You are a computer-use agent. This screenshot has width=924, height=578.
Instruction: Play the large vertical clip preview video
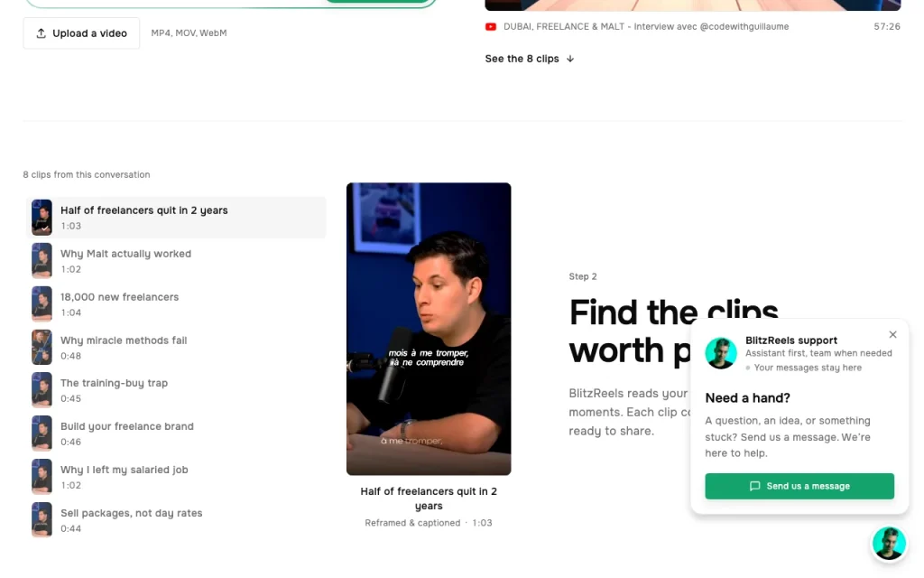pos(429,329)
